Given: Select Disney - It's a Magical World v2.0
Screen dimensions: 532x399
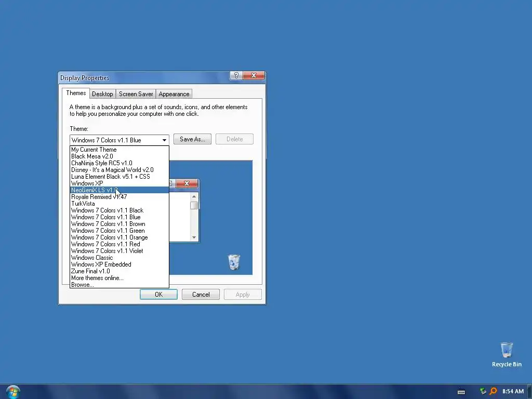Looking at the screenshot, I should click(119, 170).
